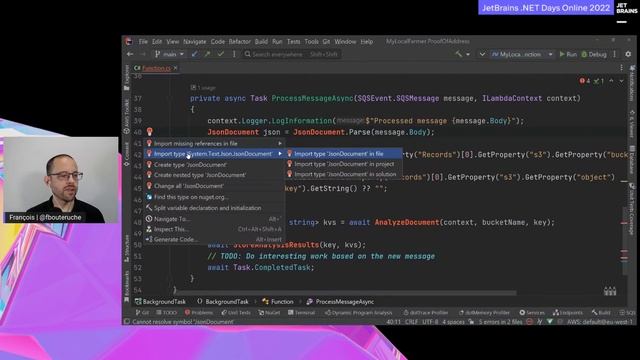
Task: Open the Terminal tool window
Action: [x=301, y=313]
